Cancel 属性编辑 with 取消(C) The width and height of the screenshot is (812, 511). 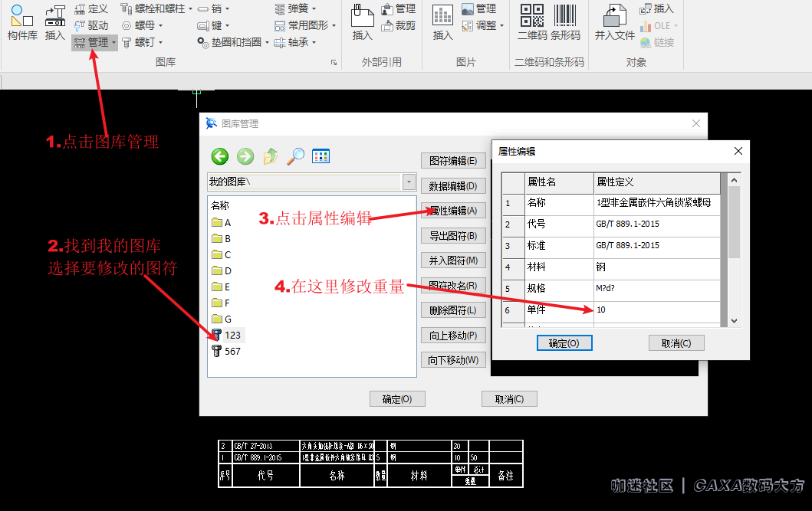676,343
